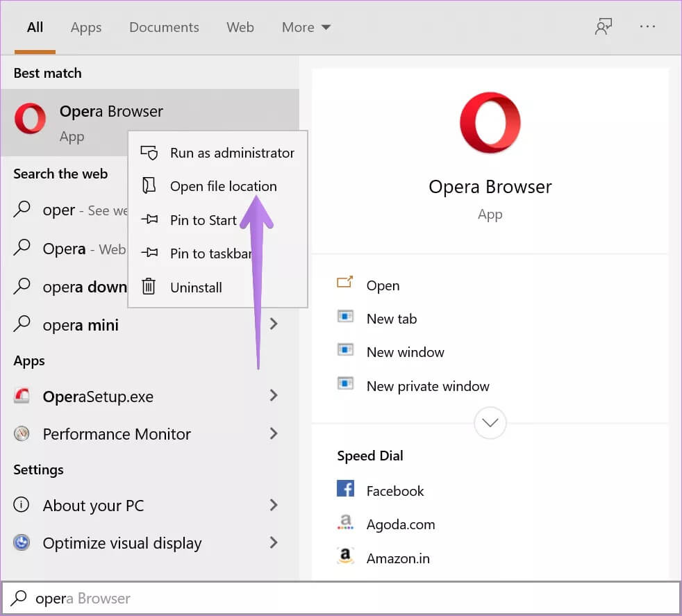Click the search icon beside 'opera down' suggestion
Screen dimensions: 682x616
(x=22, y=286)
